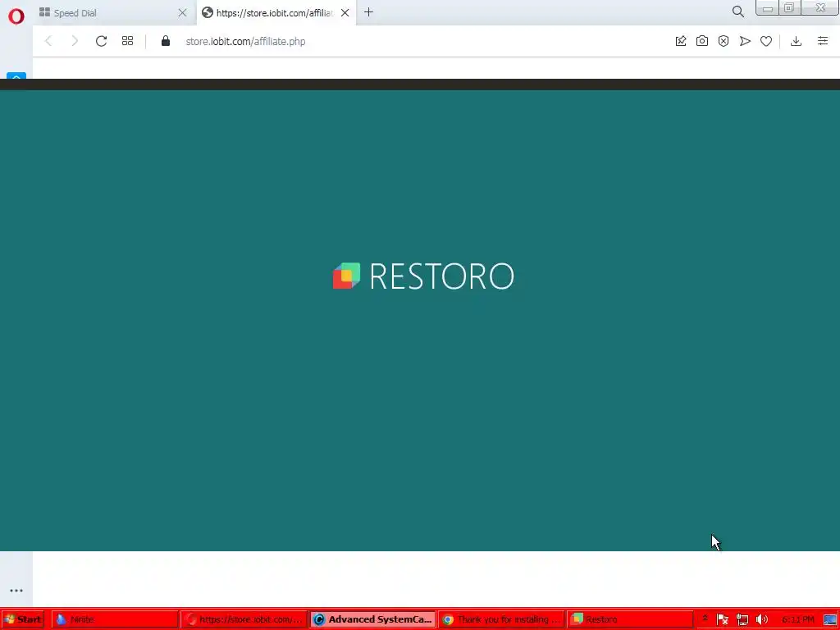Open sidebar three dots setup

(x=16, y=591)
